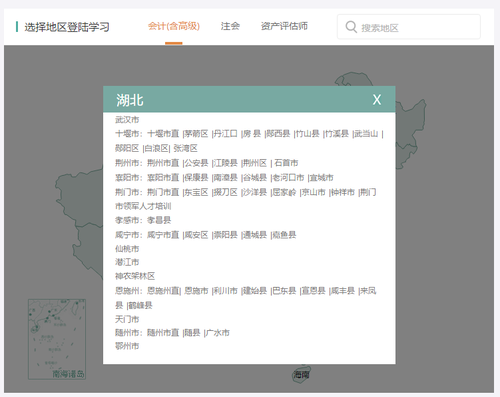Pick the 谷城县 link

(x=255, y=178)
